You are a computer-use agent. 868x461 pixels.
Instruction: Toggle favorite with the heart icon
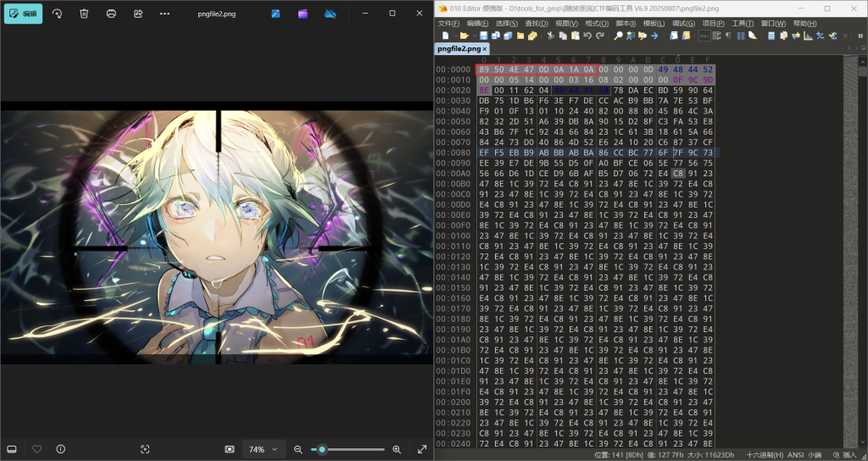(36, 449)
